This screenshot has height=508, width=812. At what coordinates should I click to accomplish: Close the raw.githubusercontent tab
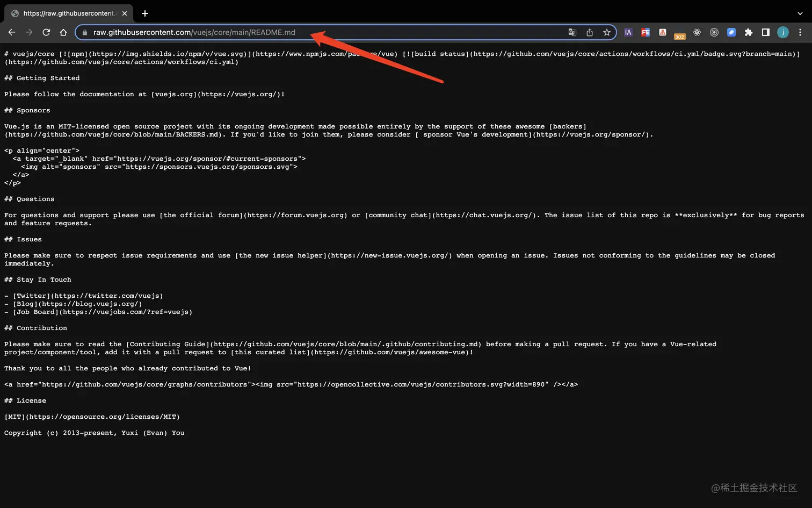[x=125, y=13]
